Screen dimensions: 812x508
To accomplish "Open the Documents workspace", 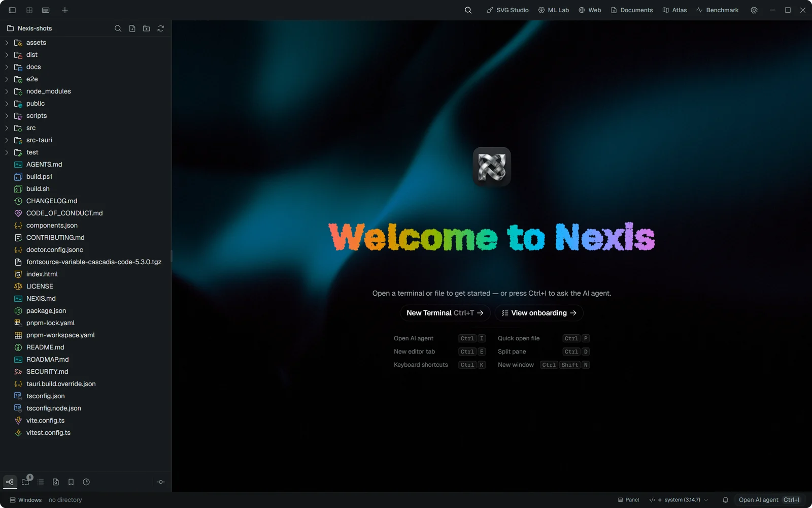I will 632,10.
